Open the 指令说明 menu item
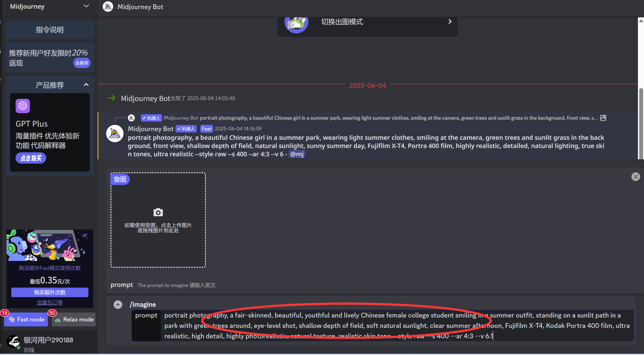 [50, 29]
